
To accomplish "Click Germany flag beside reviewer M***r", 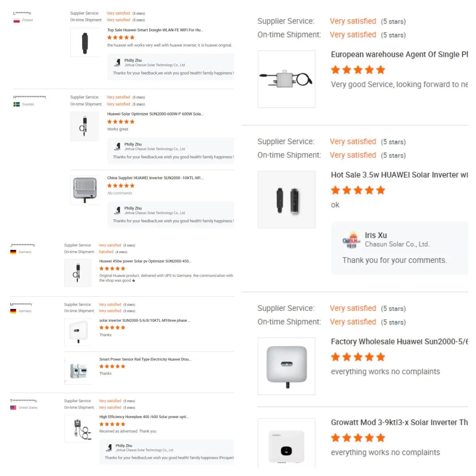I will pyautogui.click(x=13, y=311).
